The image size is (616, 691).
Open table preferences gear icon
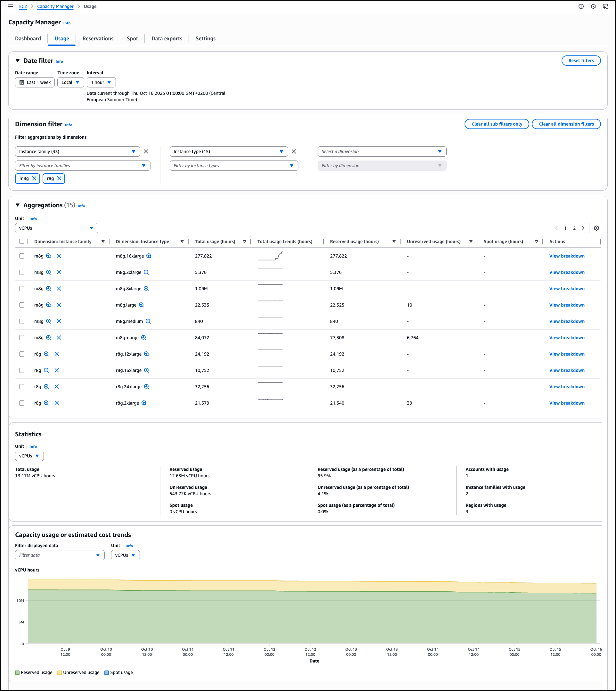pyautogui.click(x=596, y=228)
